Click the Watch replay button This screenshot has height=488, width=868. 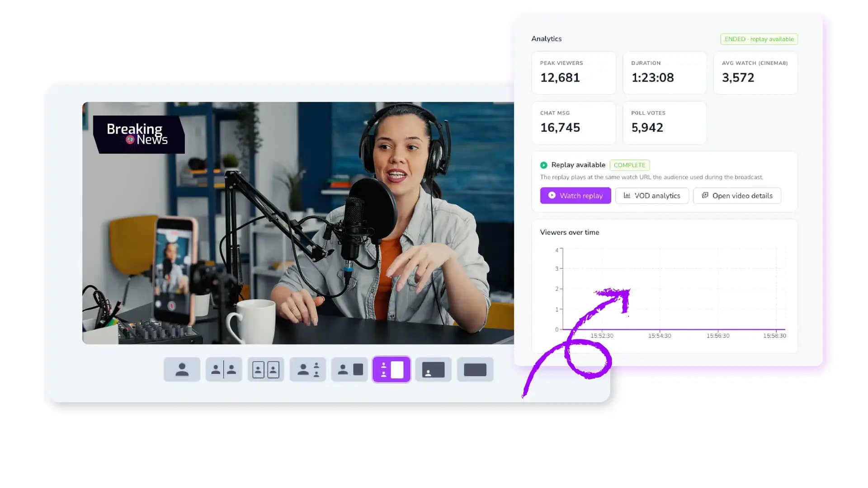[x=576, y=196]
